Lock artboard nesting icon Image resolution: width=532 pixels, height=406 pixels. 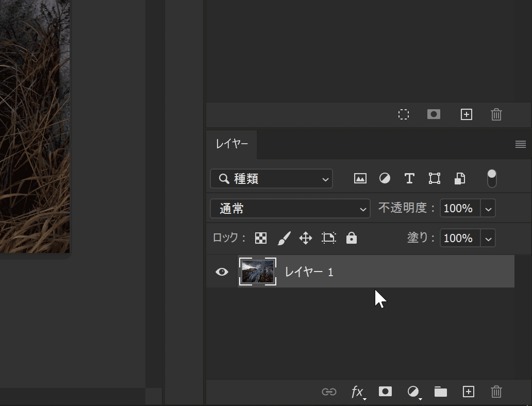pyautogui.click(x=328, y=238)
